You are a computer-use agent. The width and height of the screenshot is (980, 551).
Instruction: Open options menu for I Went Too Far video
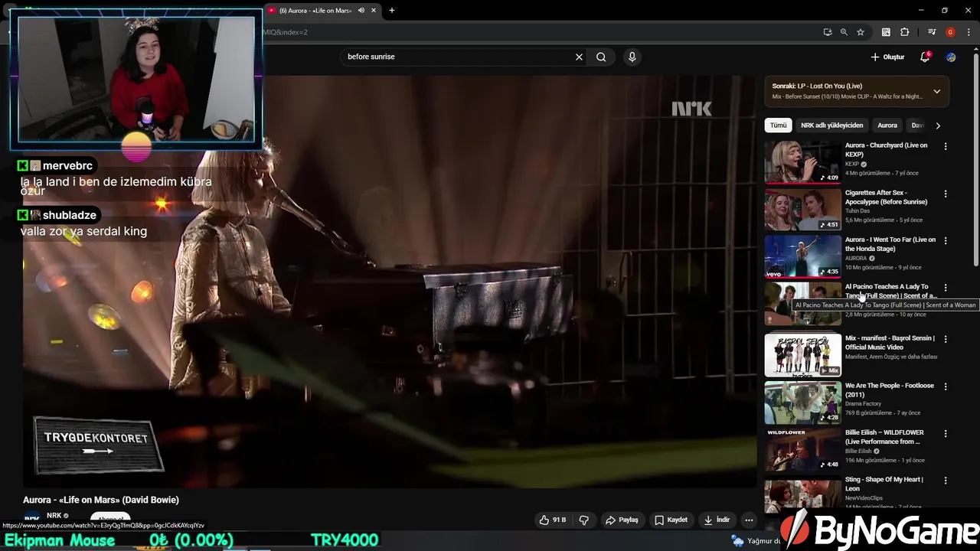(x=946, y=240)
